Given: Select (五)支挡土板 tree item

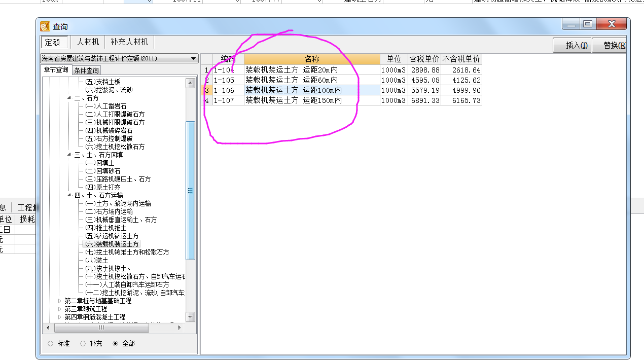Looking at the screenshot, I should [102, 82].
